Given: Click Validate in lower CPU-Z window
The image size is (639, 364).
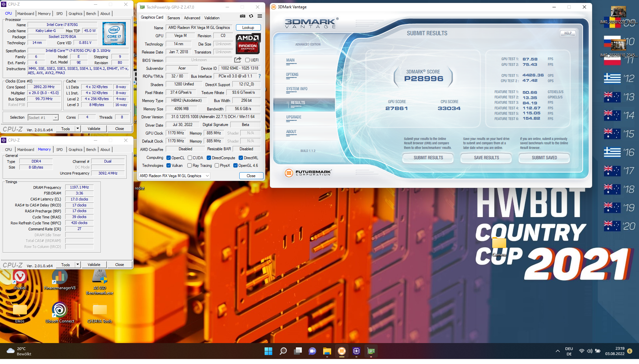Looking at the screenshot, I should tap(94, 265).
